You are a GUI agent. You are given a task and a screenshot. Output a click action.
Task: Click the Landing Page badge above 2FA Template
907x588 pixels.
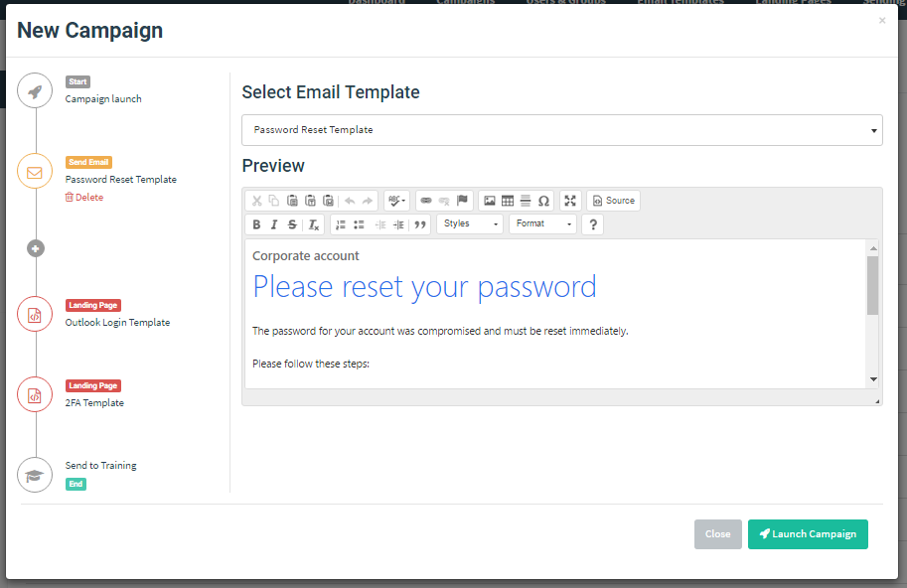[x=93, y=385]
